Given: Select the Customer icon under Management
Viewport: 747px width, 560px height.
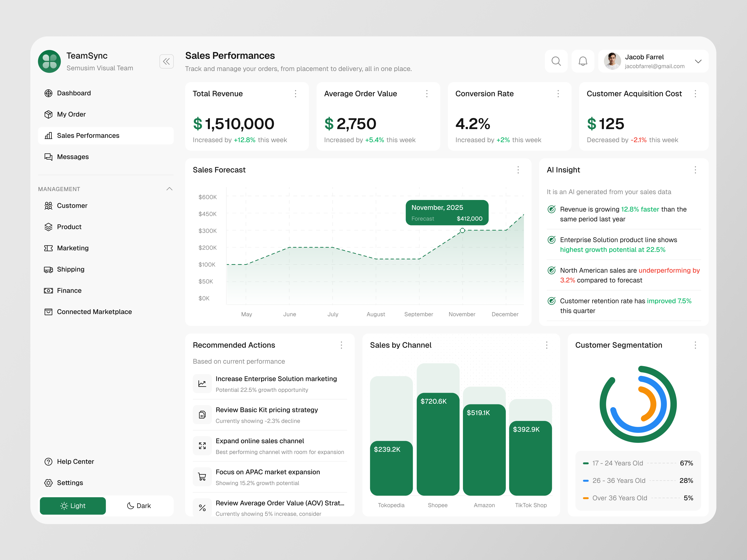Looking at the screenshot, I should 49,206.
